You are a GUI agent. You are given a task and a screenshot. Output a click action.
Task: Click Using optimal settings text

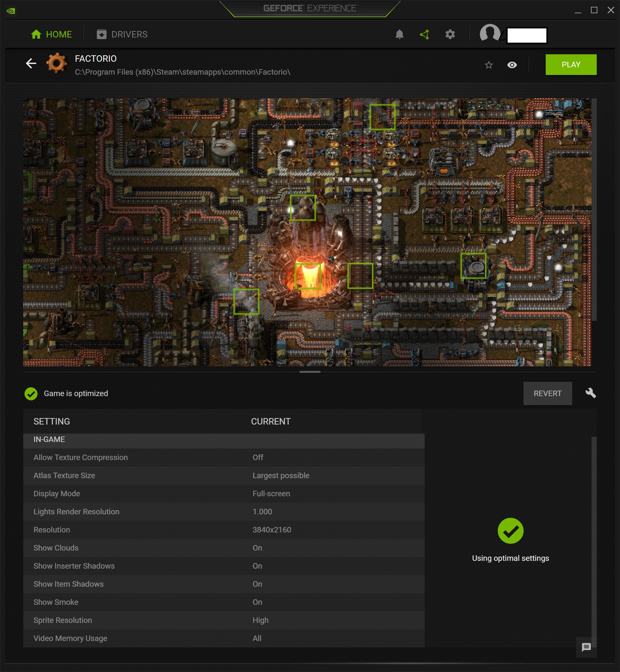[x=510, y=559]
